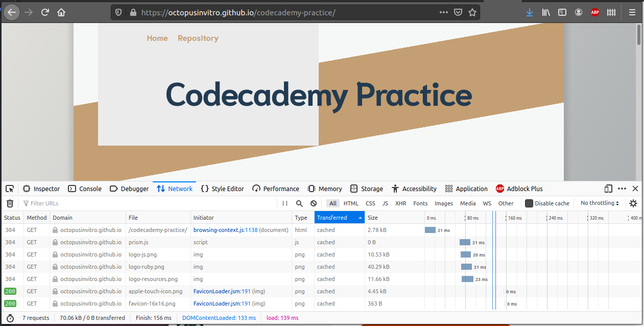Screen dimensions: 644x326
Task: Open the ABP extension in browser toolbar
Action: click(594, 12)
